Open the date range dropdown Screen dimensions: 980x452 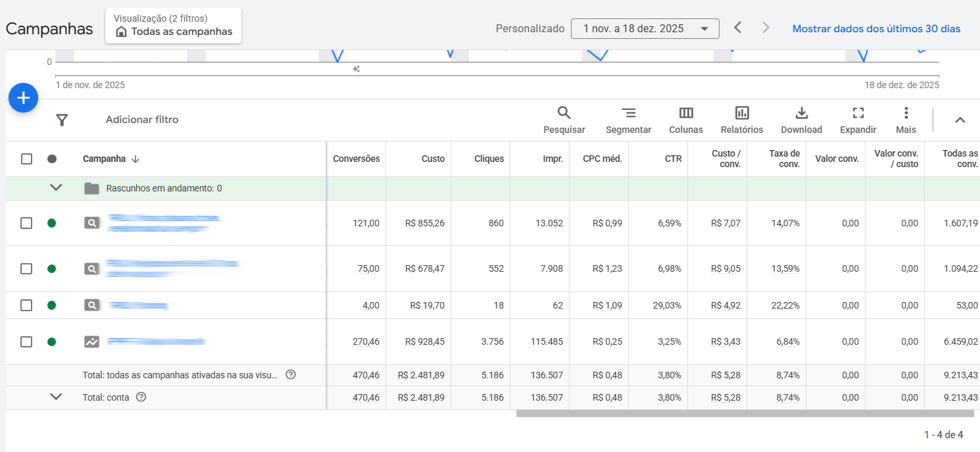(x=645, y=28)
